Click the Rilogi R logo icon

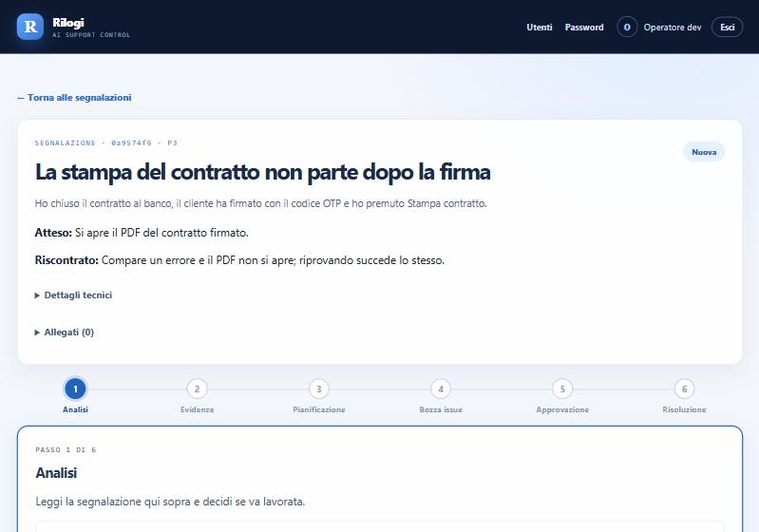[30, 27]
